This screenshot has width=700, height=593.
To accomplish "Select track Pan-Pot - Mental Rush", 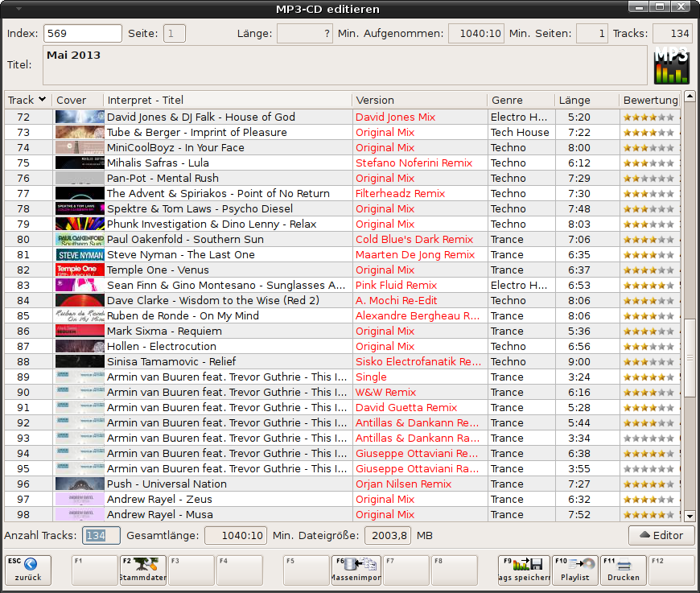I will (163, 178).
